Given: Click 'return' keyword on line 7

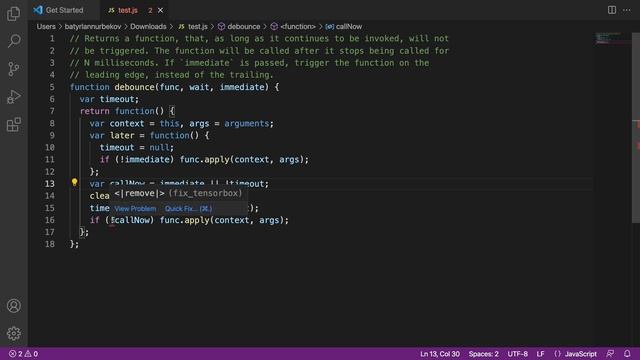Looking at the screenshot, I should 95,111.
